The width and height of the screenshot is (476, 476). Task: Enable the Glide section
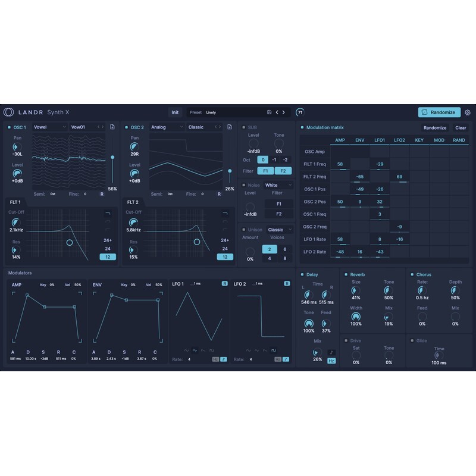tap(411, 340)
